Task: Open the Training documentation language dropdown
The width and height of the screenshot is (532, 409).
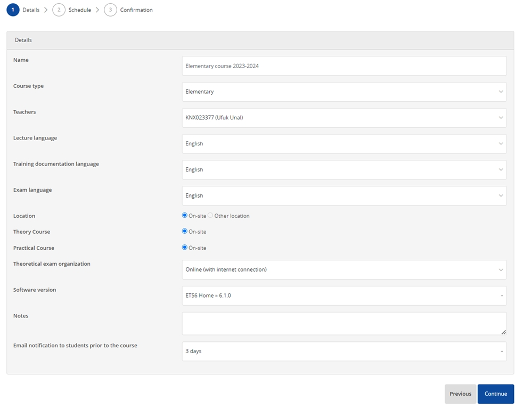Action: click(345, 170)
